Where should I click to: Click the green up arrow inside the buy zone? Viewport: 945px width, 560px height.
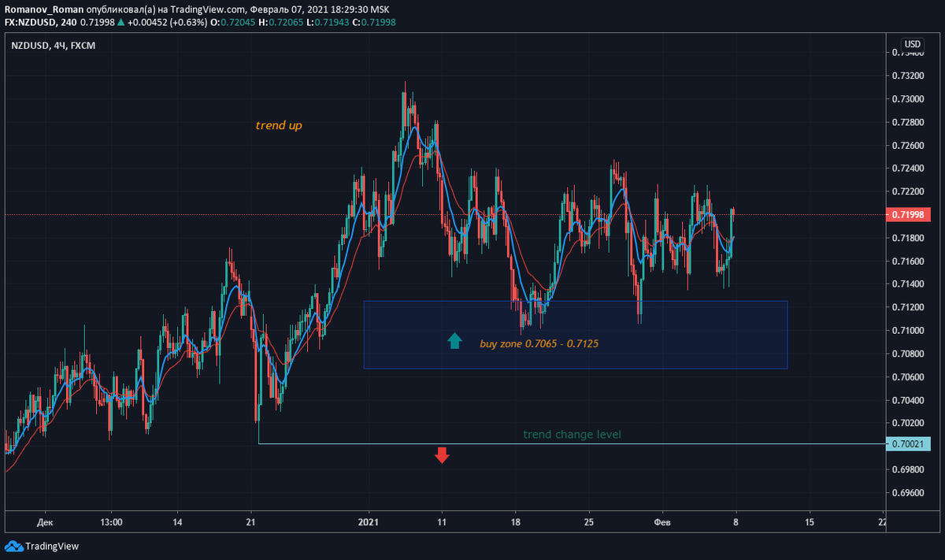pos(454,342)
